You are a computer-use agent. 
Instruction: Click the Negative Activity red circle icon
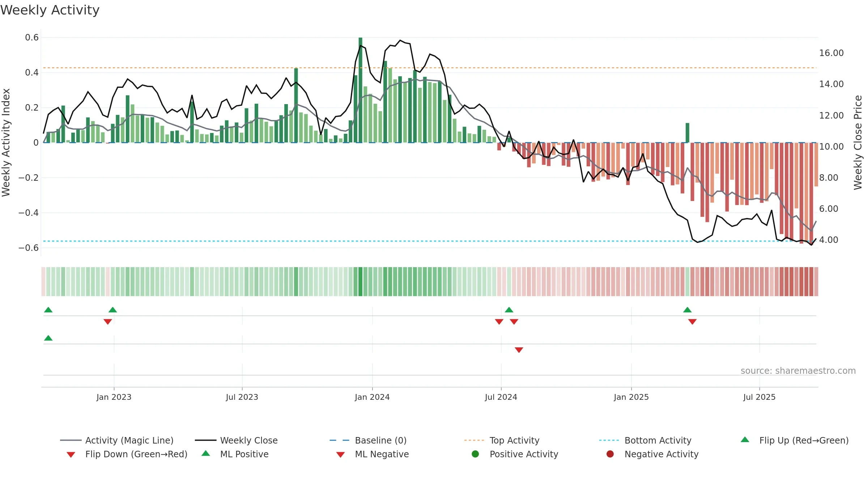610,454
